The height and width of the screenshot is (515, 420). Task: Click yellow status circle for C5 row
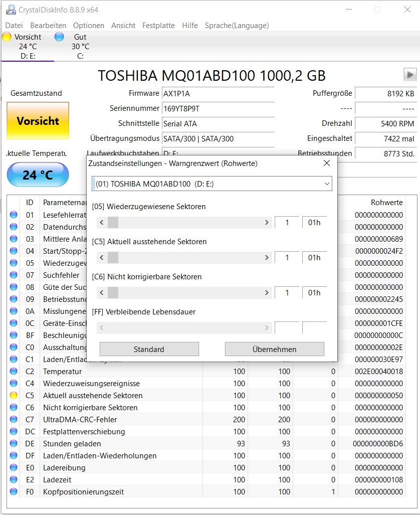tap(14, 396)
